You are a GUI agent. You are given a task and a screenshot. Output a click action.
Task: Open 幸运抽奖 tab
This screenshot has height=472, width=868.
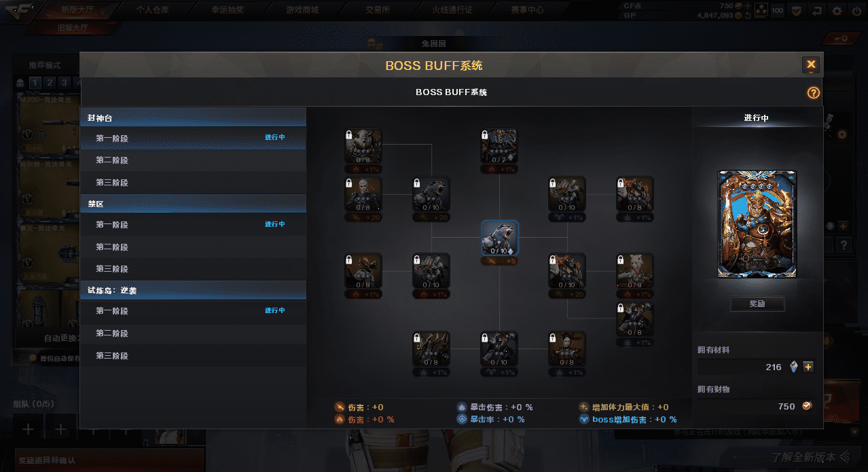click(228, 10)
